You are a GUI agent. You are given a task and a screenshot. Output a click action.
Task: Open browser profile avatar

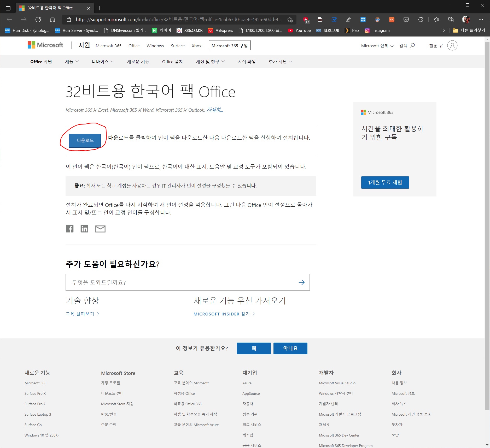coord(466,20)
